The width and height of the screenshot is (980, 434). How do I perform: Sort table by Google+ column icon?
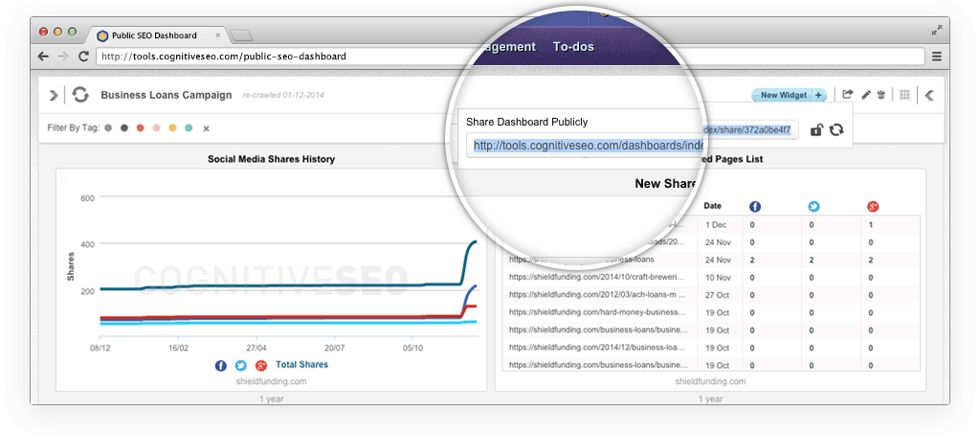[x=873, y=206]
